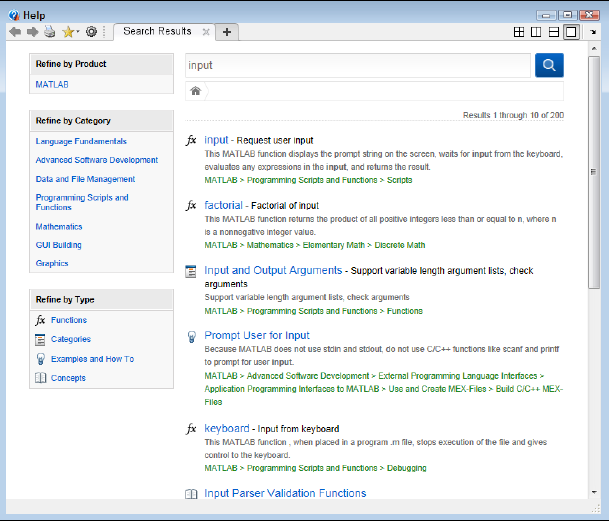This screenshot has width=609, height=521.
Task: Click fx icon beside Functions filter
Action: click(40, 320)
